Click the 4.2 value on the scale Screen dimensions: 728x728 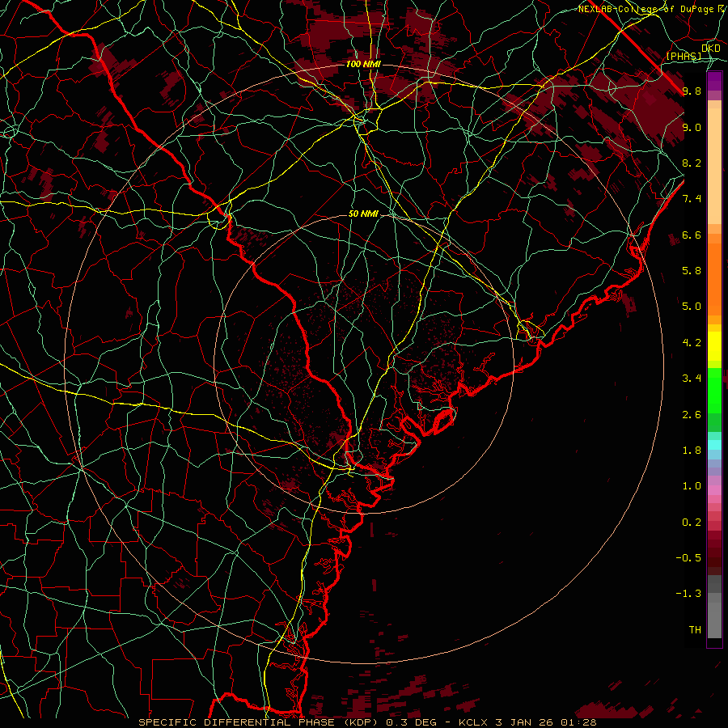pos(692,343)
